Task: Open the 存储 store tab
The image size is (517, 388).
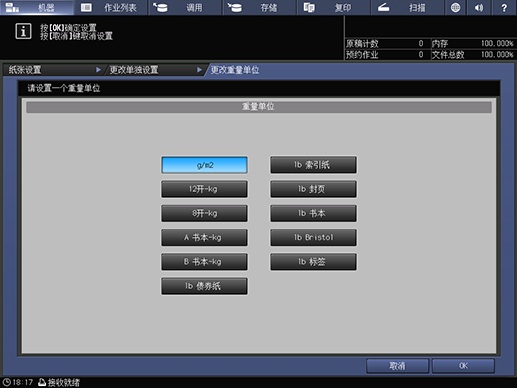Action: [260, 7]
